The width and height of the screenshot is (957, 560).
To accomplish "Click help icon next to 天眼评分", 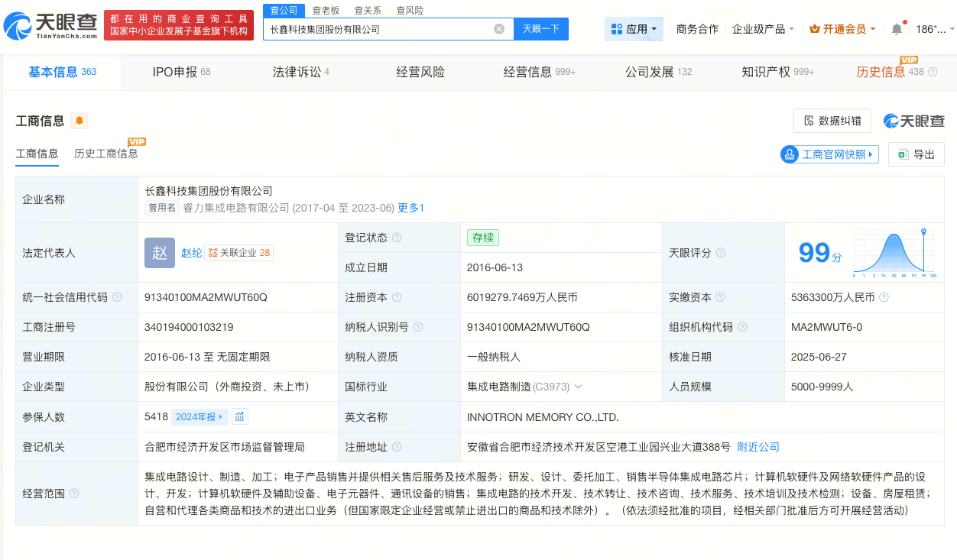I will [x=721, y=253].
